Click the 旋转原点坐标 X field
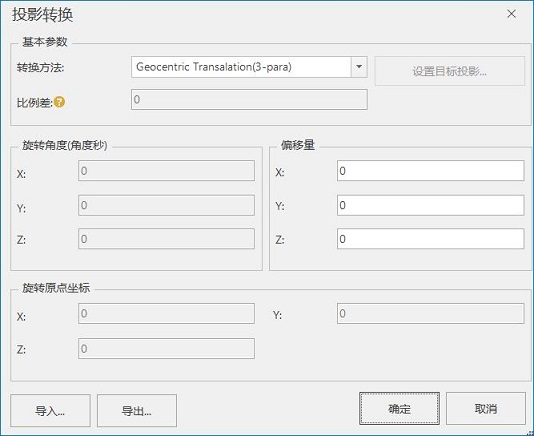This screenshot has height=436, width=534. pos(166,313)
